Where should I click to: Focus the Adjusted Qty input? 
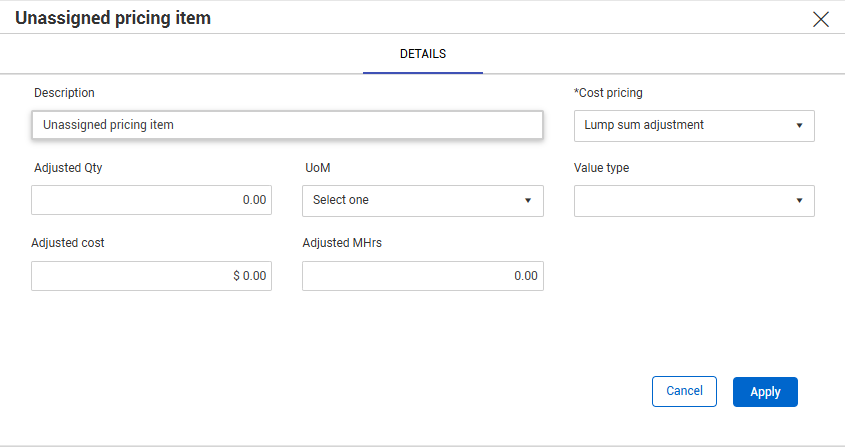[151, 200]
